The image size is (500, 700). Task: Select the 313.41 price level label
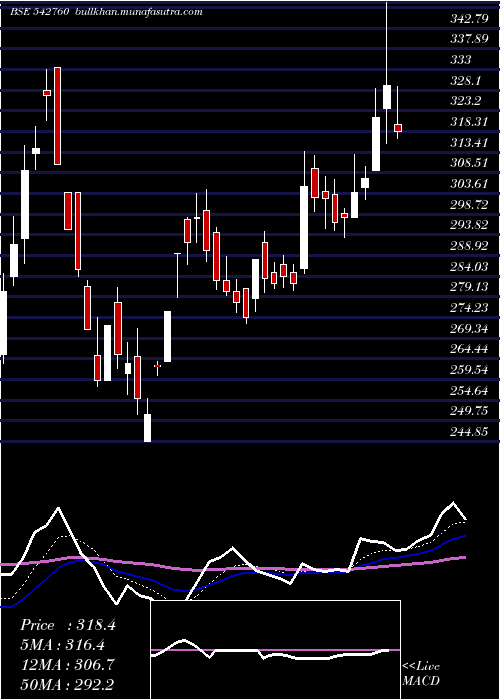[x=469, y=142]
